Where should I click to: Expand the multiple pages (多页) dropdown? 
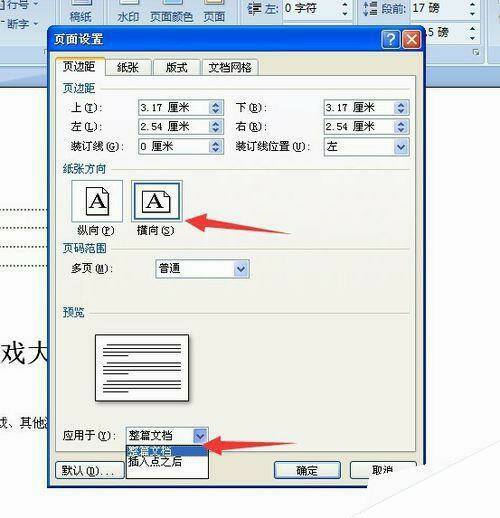click(x=241, y=269)
